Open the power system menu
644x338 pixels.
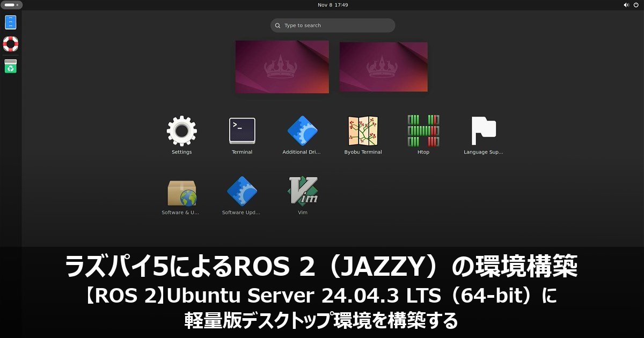636,5
